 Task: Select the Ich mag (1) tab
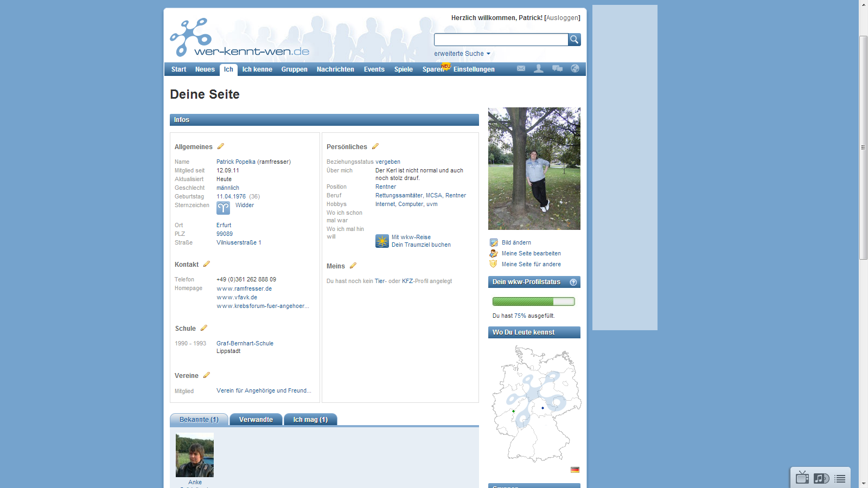310,420
